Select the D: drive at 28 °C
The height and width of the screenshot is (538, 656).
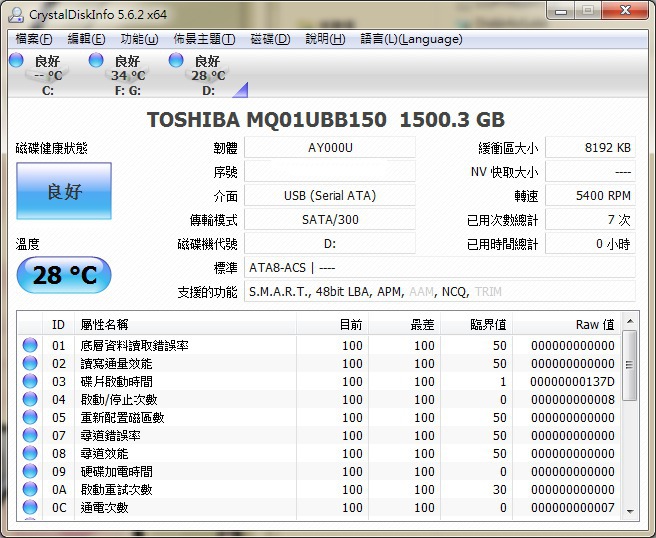(x=208, y=75)
